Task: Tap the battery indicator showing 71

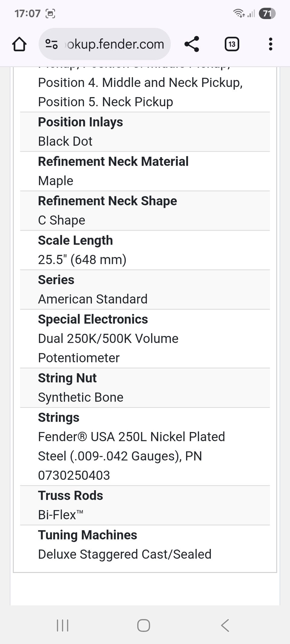Action: click(267, 14)
